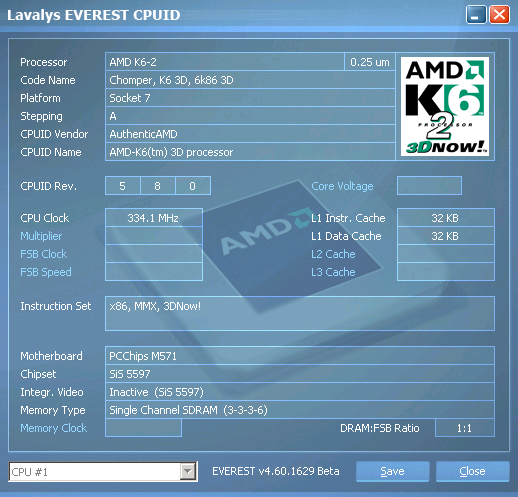Close window with the red X icon
Viewport: 518px width, 497px height.
[499, 15]
